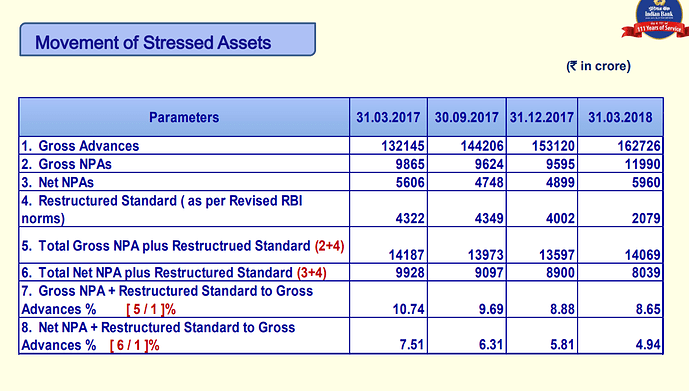689x391 pixels.
Task: Click the Parameters column header
Action: point(184,117)
